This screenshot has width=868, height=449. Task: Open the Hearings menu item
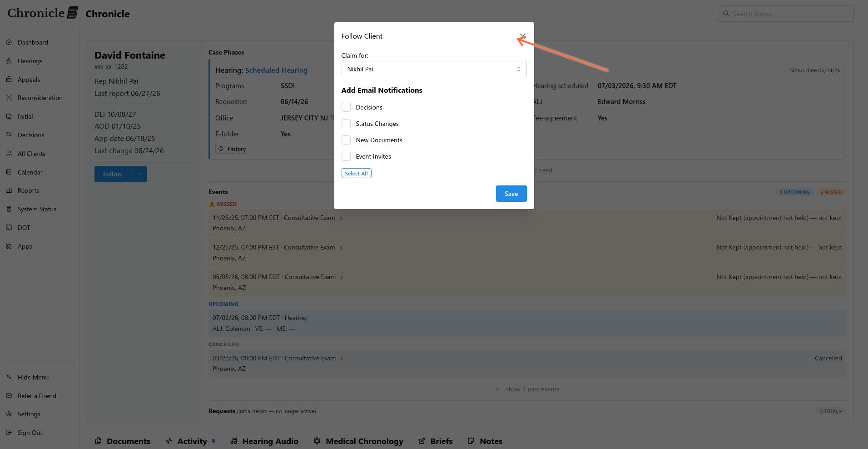point(30,61)
